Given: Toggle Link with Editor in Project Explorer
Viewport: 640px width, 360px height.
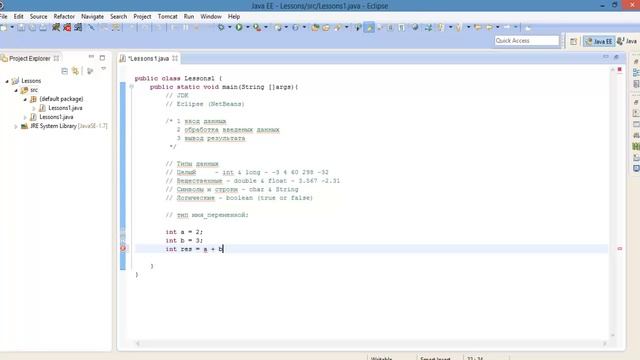Looking at the screenshot, I should [x=76, y=71].
